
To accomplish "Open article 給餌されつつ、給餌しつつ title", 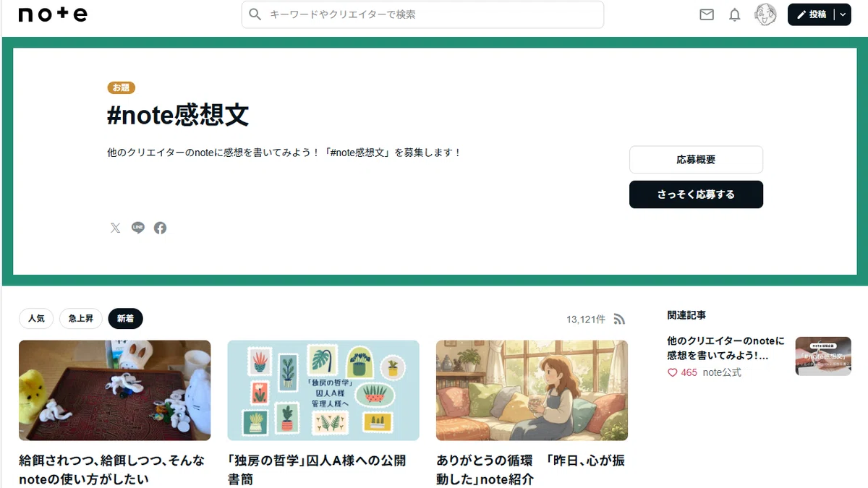I will [112, 469].
